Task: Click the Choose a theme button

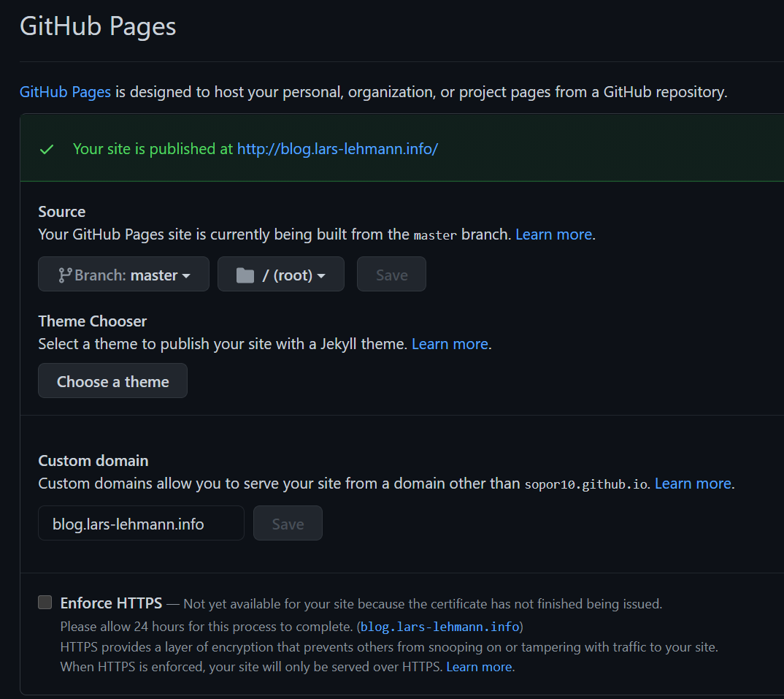Action: (x=112, y=381)
